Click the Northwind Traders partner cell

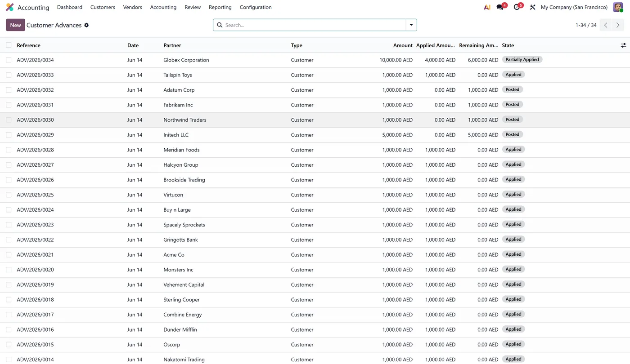tap(185, 120)
